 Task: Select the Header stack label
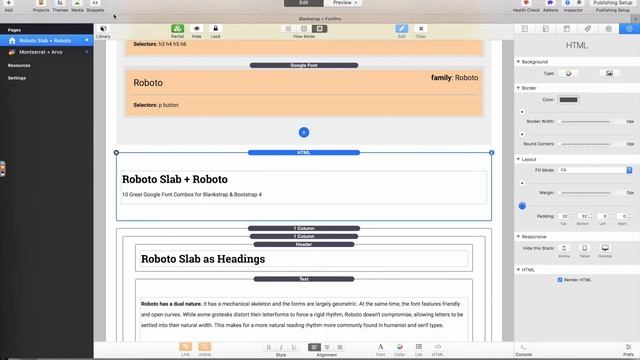click(304, 244)
